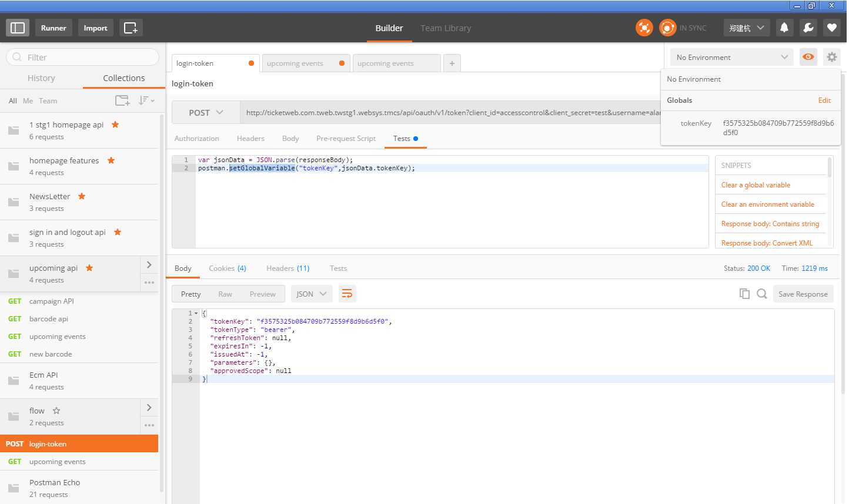This screenshot has width=849, height=504.
Task: Filter collections by Team
Action: [48, 100]
